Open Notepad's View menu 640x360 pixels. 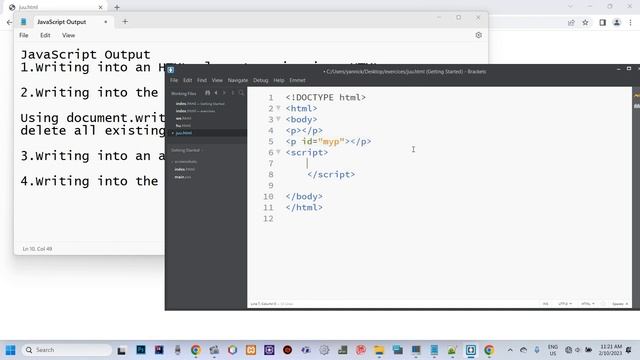[x=69, y=36]
